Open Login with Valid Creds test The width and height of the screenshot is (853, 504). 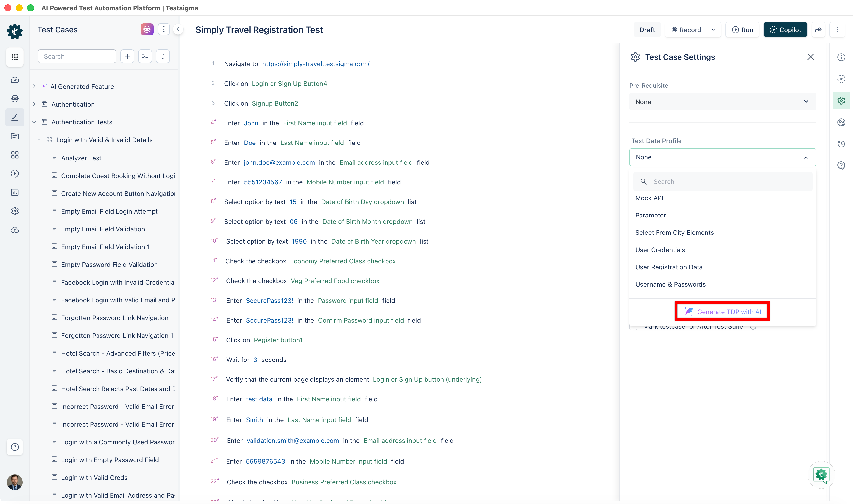pyautogui.click(x=94, y=478)
